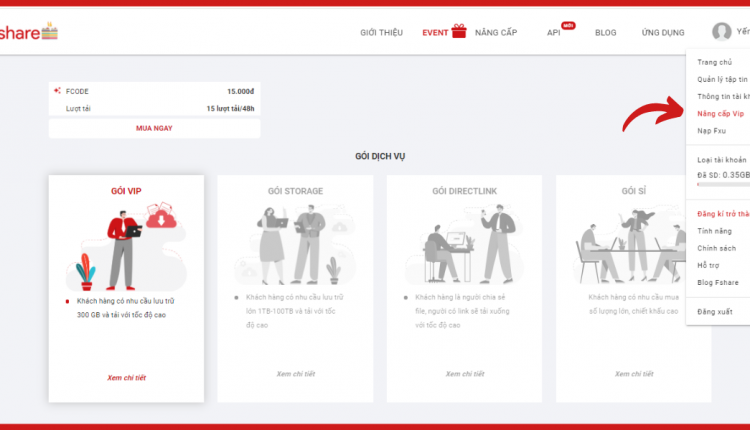
Task: Open the API menu item
Action: tap(553, 33)
